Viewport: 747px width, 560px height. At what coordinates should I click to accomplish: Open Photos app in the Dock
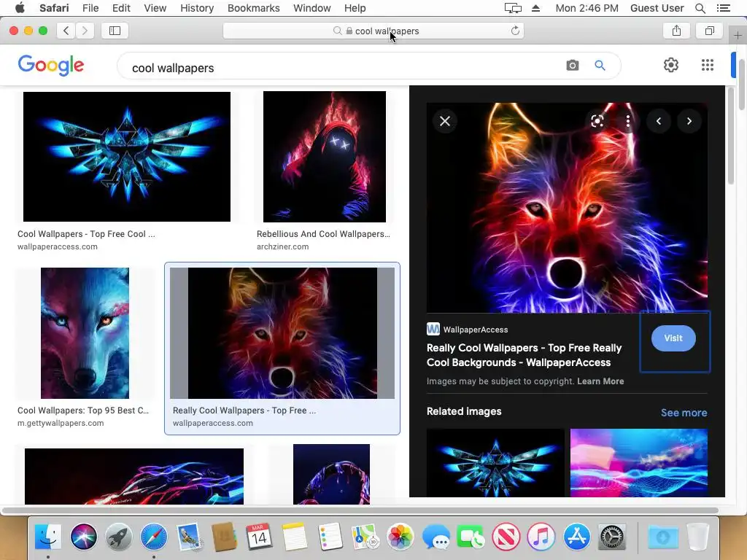point(400,537)
